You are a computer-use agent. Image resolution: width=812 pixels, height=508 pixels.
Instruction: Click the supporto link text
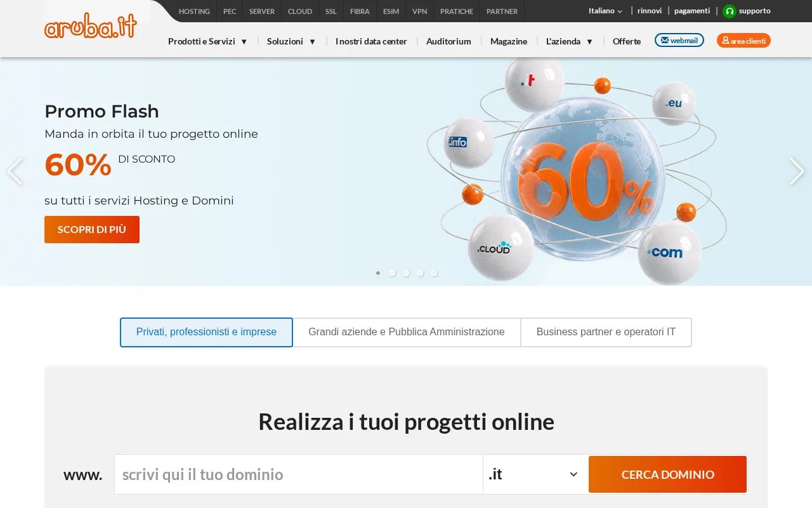755,11
